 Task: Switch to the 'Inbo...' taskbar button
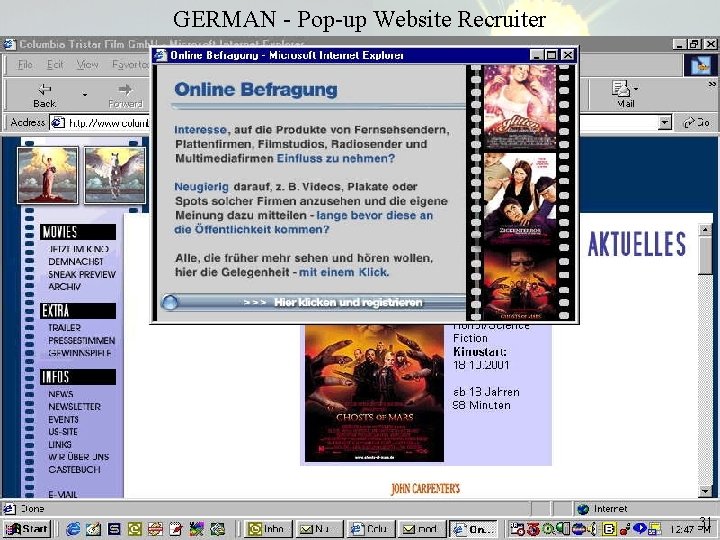(268, 529)
